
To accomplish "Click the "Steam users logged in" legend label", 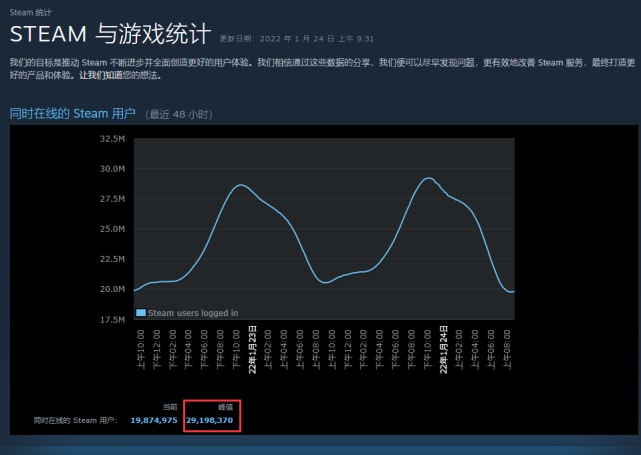I will 193,313.
